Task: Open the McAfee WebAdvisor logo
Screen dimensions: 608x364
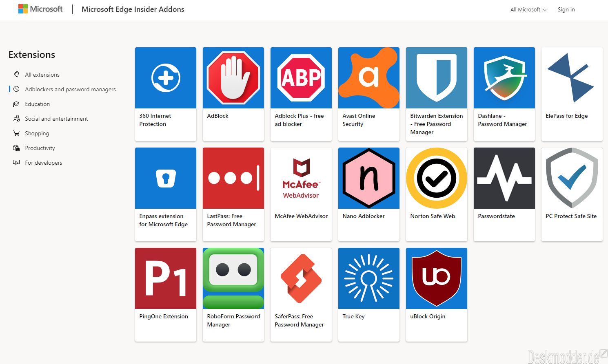Action: [x=301, y=178]
